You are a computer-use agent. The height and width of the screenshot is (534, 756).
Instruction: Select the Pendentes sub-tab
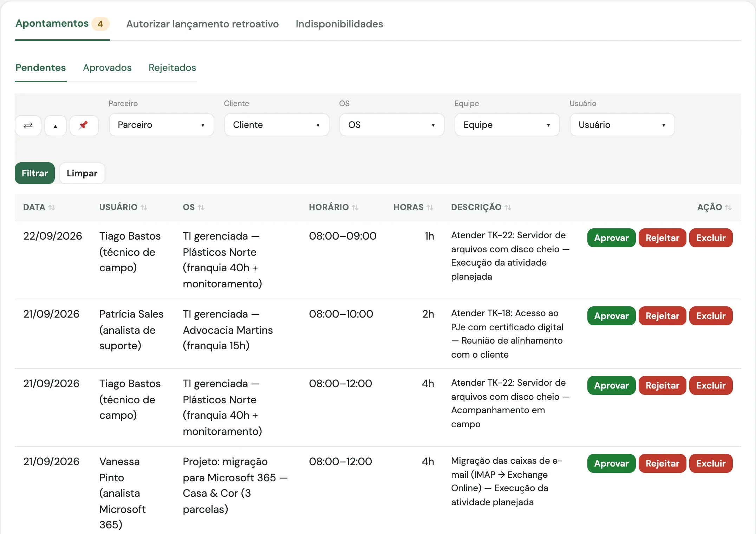point(41,67)
